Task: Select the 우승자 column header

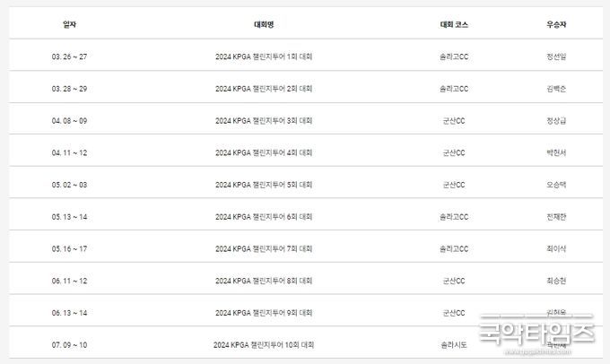Action: [x=556, y=24]
